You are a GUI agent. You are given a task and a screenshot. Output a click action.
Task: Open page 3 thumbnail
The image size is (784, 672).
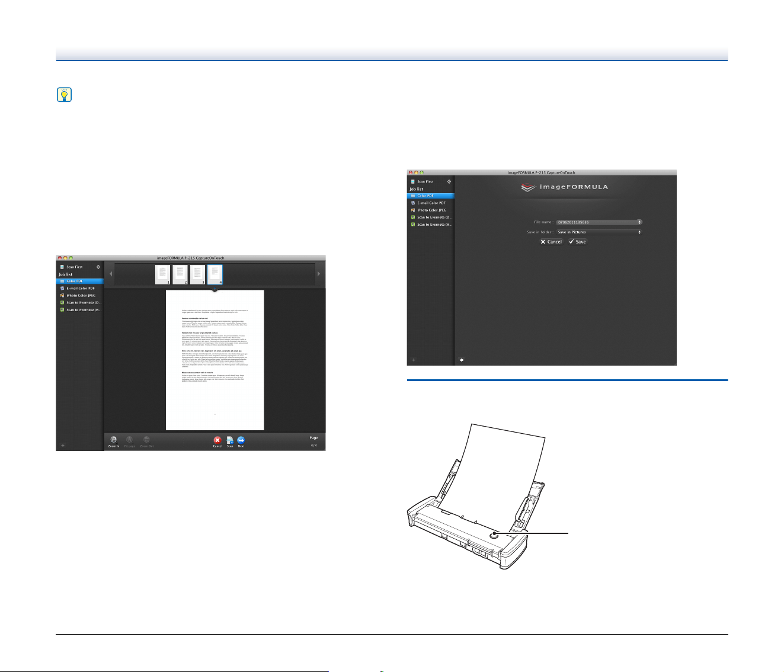point(197,274)
